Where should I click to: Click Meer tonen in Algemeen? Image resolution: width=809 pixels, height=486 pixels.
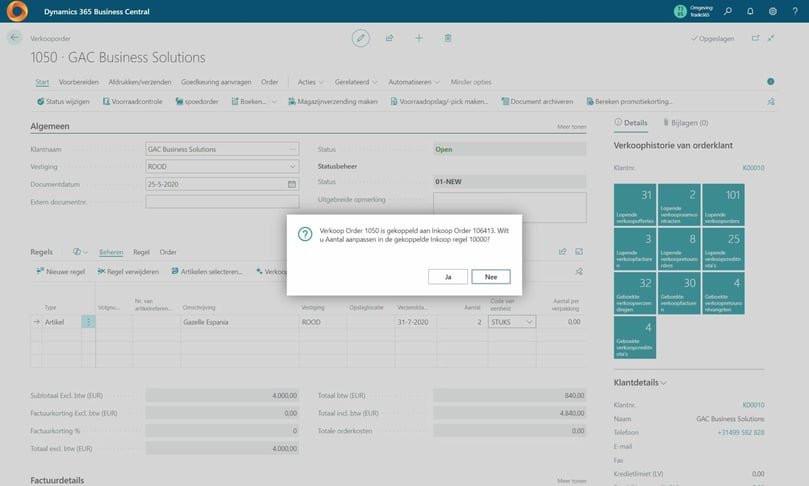click(x=572, y=126)
